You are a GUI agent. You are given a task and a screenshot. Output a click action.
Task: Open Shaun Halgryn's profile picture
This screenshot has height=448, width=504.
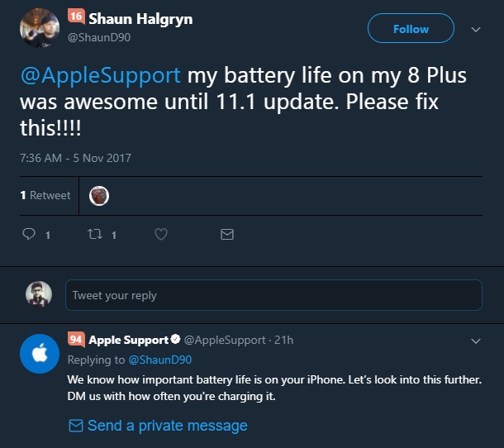tap(39, 26)
